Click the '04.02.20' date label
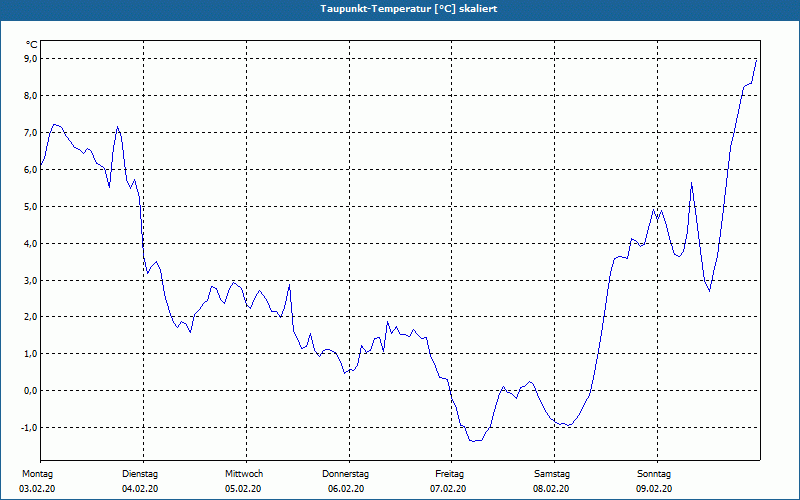Viewport: 800px width, 500px height. click(x=140, y=489)
